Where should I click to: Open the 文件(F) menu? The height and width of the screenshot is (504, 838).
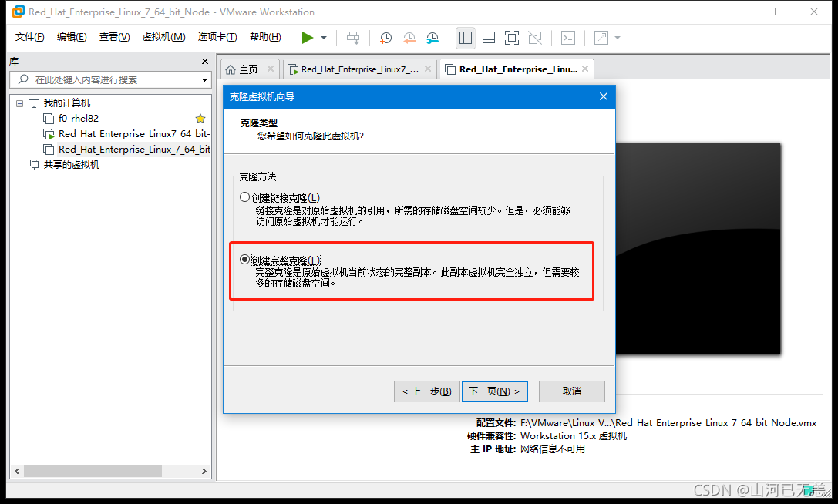point(29,37)
